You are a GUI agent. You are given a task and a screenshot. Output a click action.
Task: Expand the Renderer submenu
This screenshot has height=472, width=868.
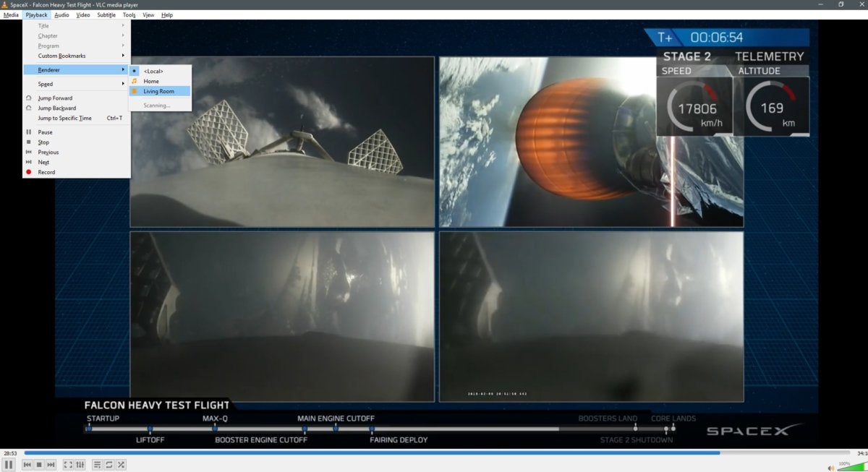76,70
